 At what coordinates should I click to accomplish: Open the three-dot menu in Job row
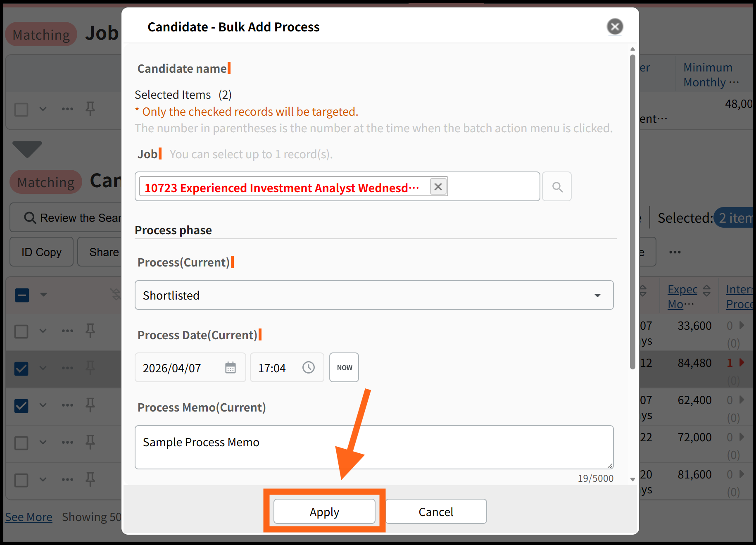pos(67,109)
